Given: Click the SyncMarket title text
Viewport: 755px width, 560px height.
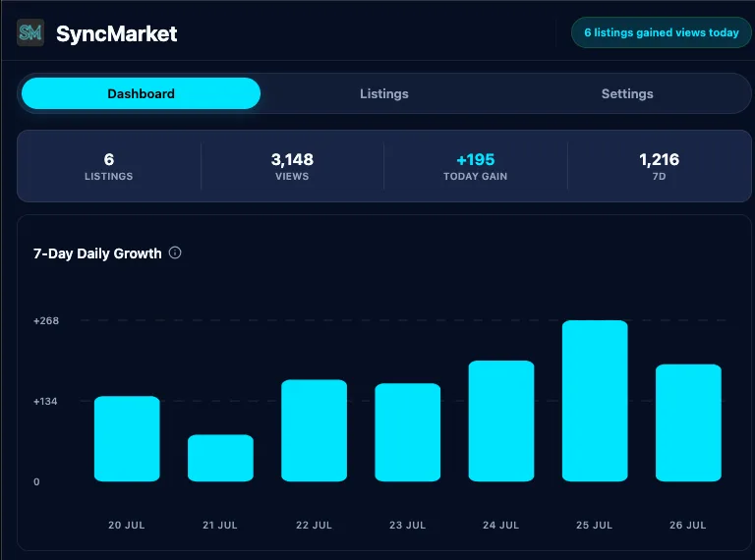Looking at the screenshot, I should 117,33.
